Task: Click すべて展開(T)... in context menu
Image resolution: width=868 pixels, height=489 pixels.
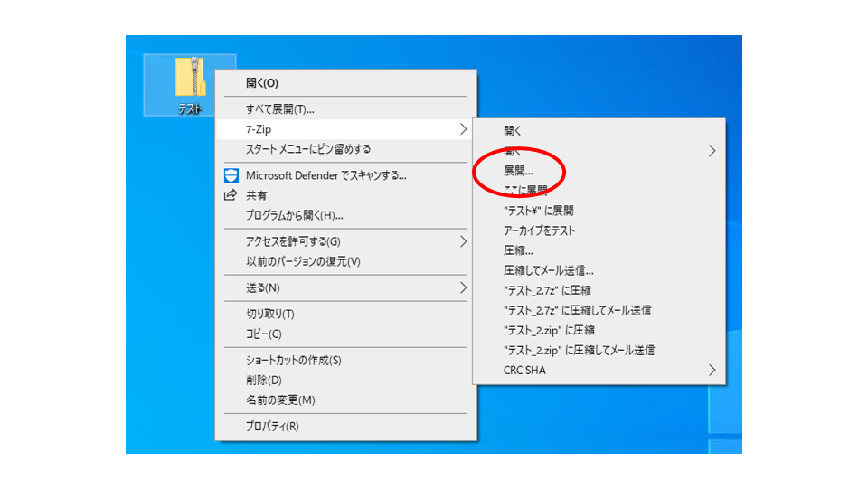Action: click(x=280, y=109)
